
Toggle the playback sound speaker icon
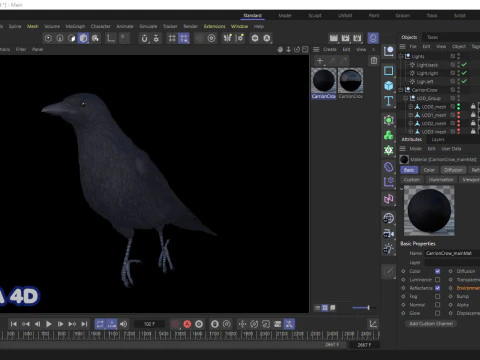(124, 324)
